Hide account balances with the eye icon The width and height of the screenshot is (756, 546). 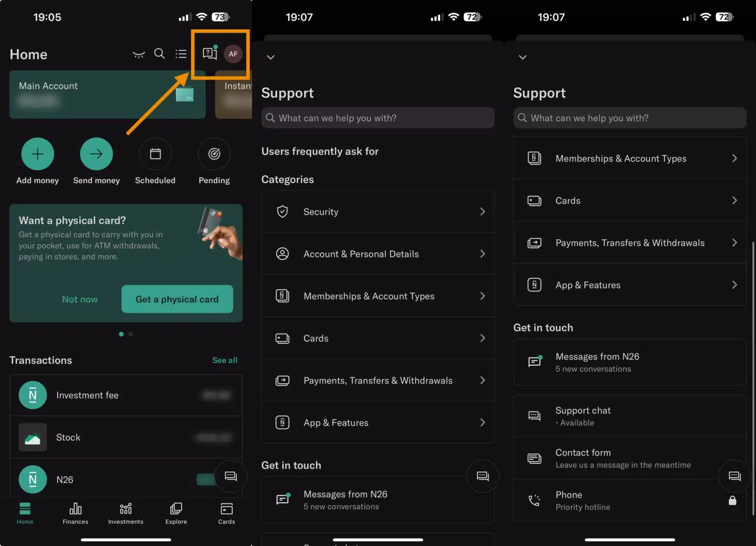click(138, 54)
